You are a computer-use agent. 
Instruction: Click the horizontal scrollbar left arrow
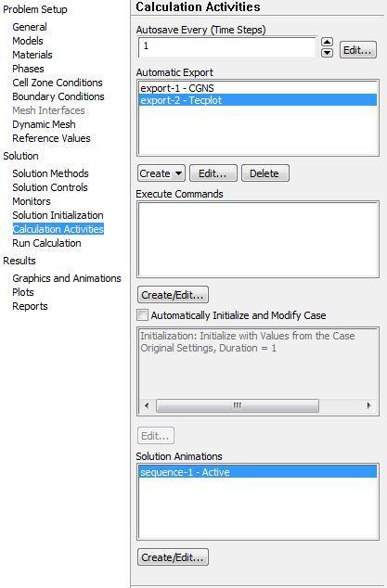click(147, 405)
